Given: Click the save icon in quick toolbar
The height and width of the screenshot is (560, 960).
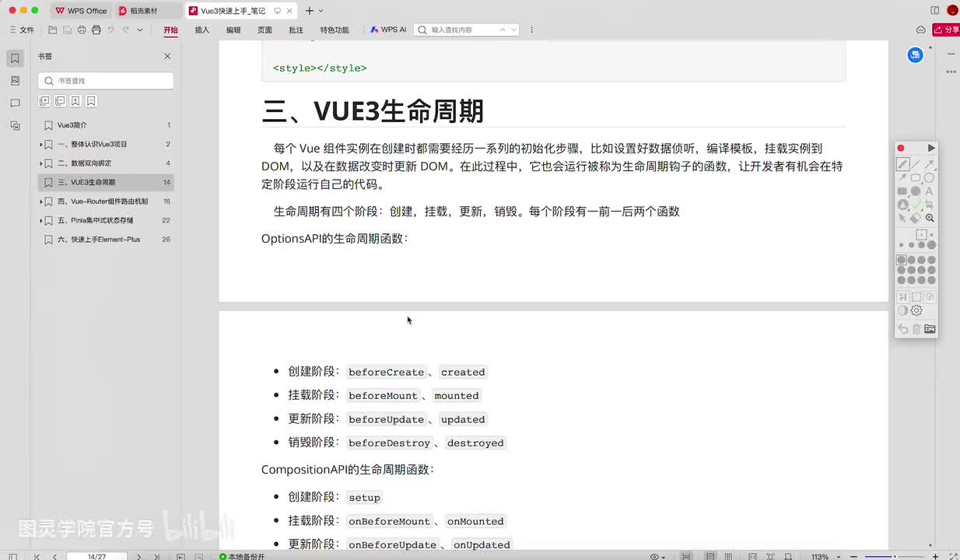Looking at the screenshot, I should tap(67, 30).
